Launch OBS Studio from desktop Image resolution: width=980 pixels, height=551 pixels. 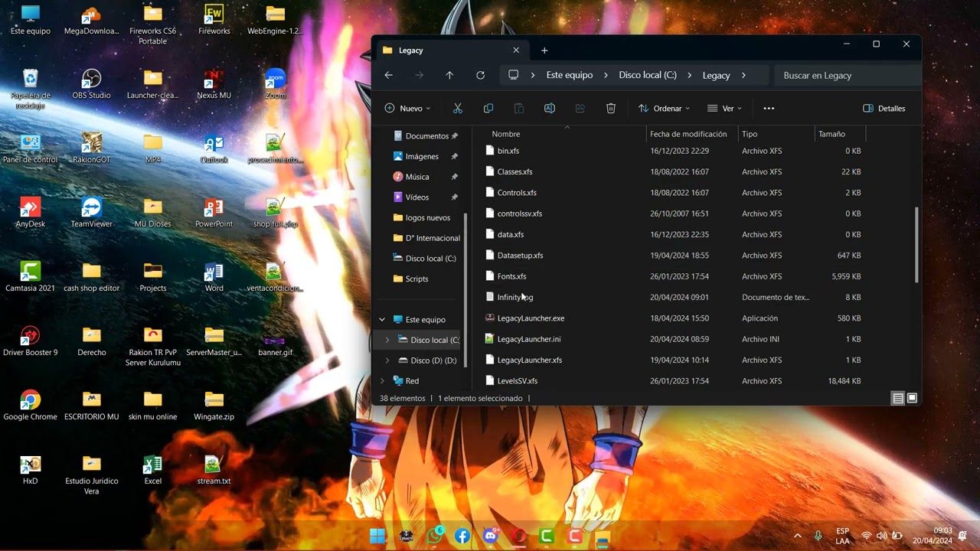(91, 83)
